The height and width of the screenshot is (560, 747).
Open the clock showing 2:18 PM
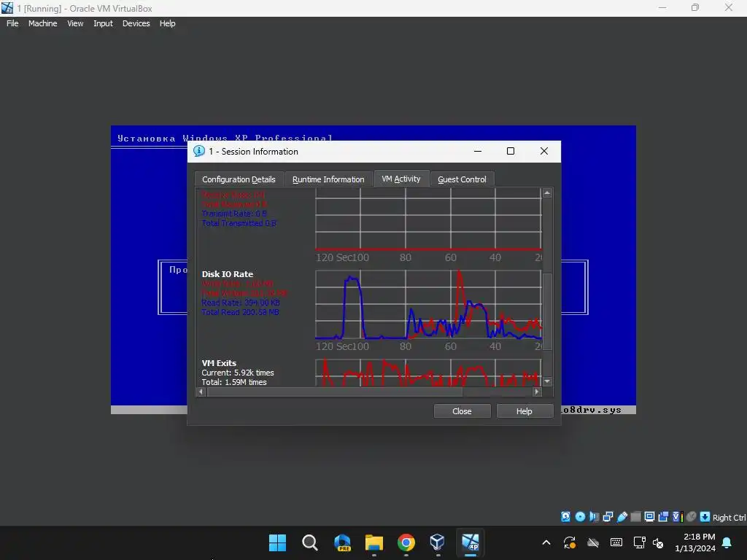coord(695,542)
